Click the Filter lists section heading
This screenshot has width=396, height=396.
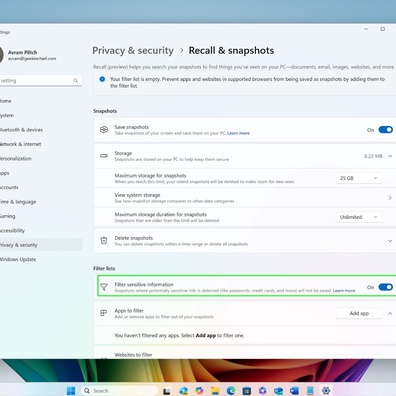(x=104, y=268)
